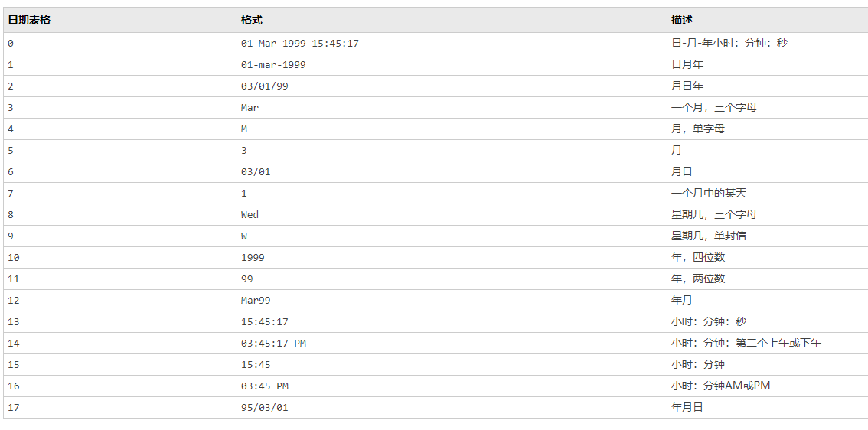Click the 15:45 format cell

pos(256,365)
